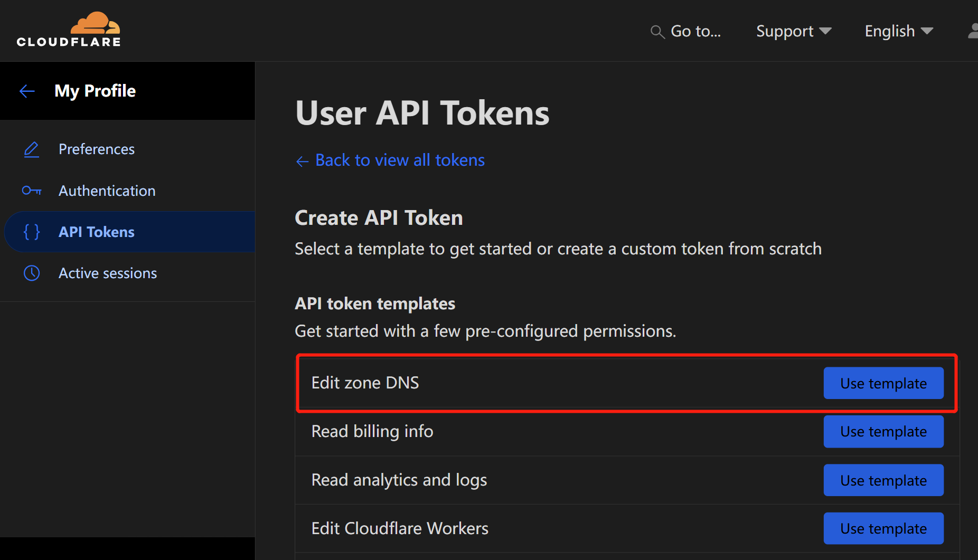
Task: Select API Tokens in the sidebar
Action: (x=129, y=232)
